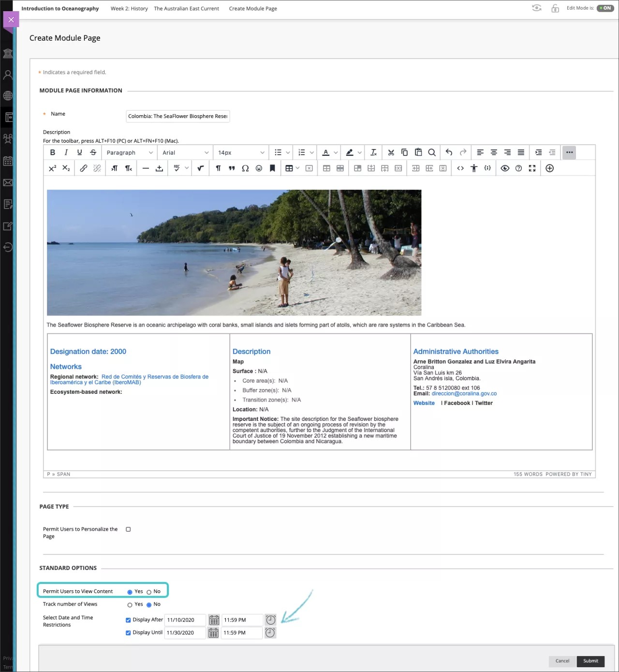Click the fullscreen editor icon
Viewport: 619px width, 672px height.
click(532, 168)
